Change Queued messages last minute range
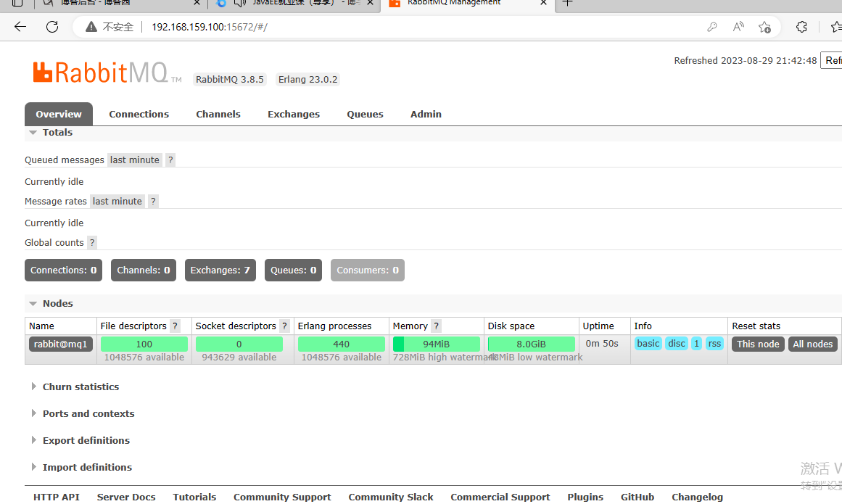 click(135, 160)
